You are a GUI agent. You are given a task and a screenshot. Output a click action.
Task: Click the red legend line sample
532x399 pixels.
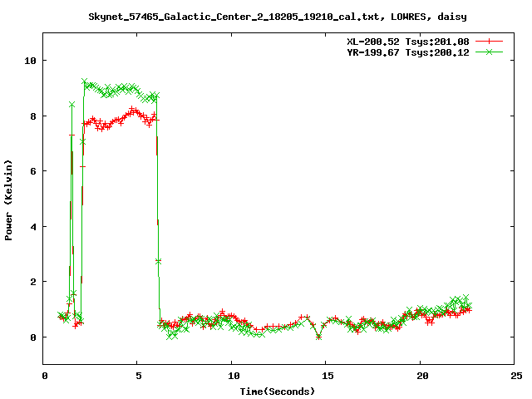coord(489,42)
